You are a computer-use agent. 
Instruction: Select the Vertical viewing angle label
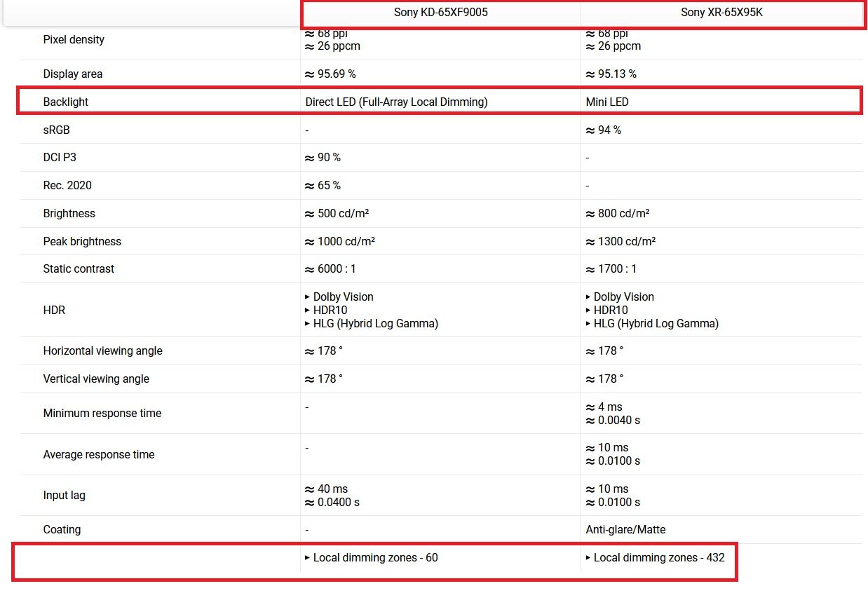click(96, 379)
